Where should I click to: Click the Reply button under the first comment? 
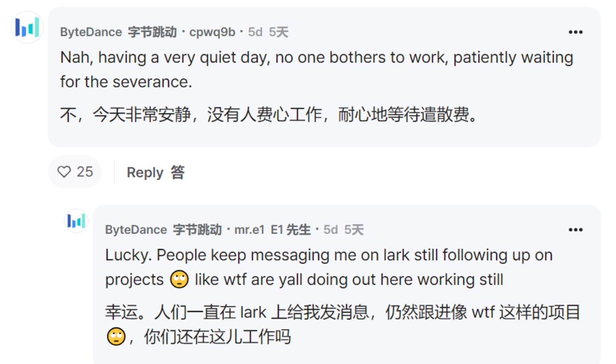155,172
